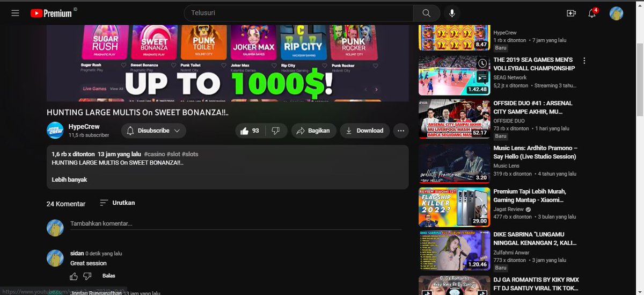Click the Jagat Review channel name
Image resolution: width=644 pixels, height=295 pixels.
(x=509, y=210)
